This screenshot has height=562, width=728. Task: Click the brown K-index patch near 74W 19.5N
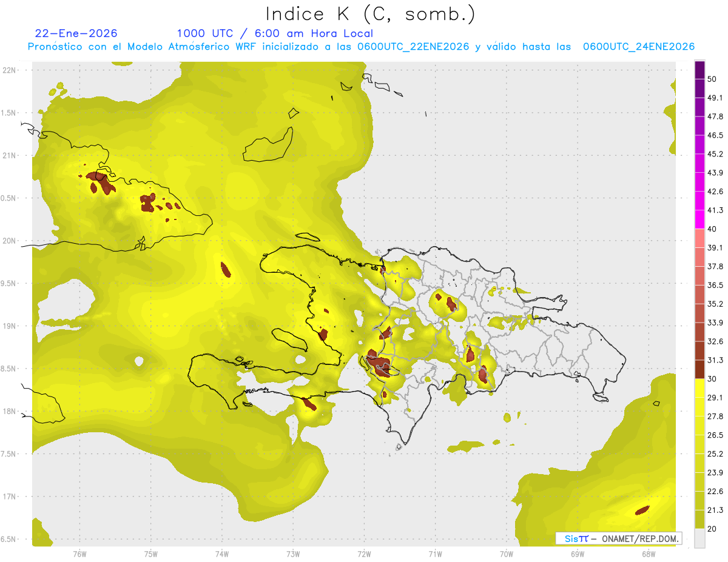(226, 269)
